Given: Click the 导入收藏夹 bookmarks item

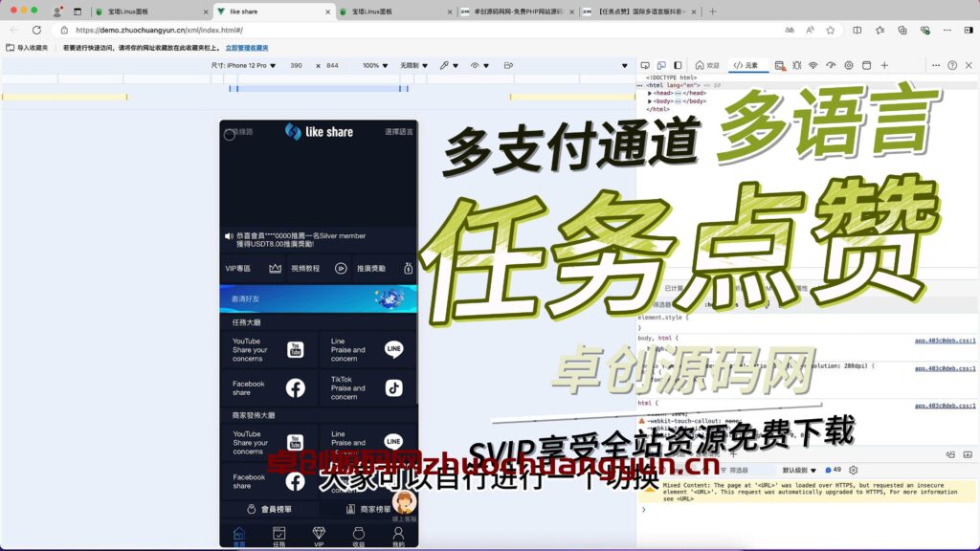Looking at the screenshot, I should [x=27, y=48].
